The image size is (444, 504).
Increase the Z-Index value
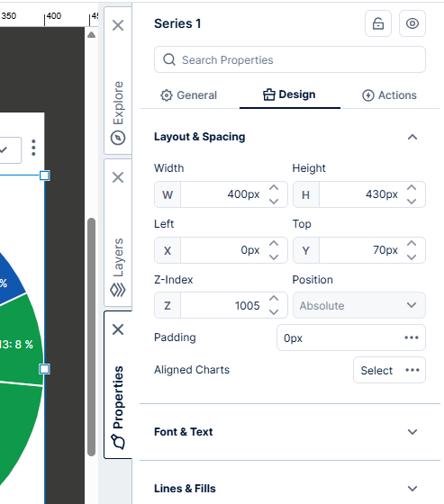pos(274,298)
